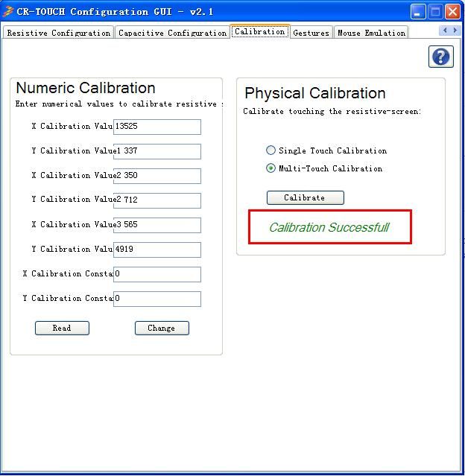Click the CR-TOUCH app icon in title bar
Image resolution: width=465 pixels, height=476 pixels.
(x=8, y=11)
